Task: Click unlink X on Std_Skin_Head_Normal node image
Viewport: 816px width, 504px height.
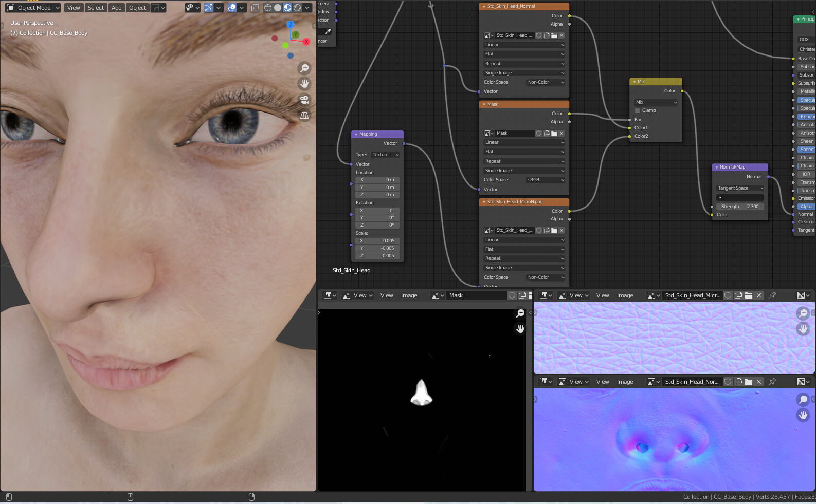Action: click(561, 35)
